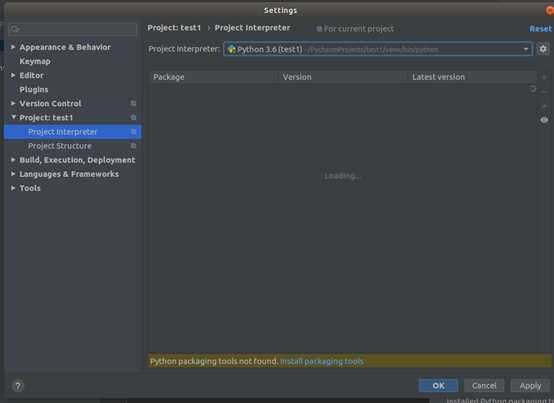The width and height of the screenshot is (554, 403).
Task: Click the project-level icon beside Version Control
Action: click(x=133, y=103)
